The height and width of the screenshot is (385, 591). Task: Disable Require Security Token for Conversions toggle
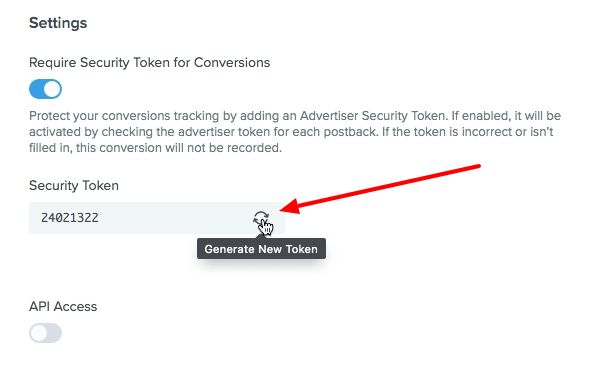coord(46,89)
